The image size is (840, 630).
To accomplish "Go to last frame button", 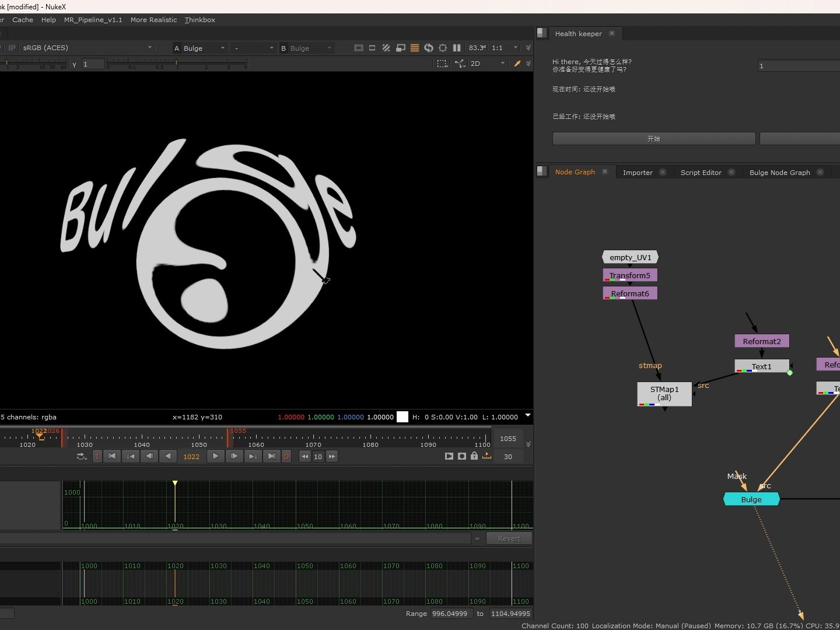I will [271, 456].
